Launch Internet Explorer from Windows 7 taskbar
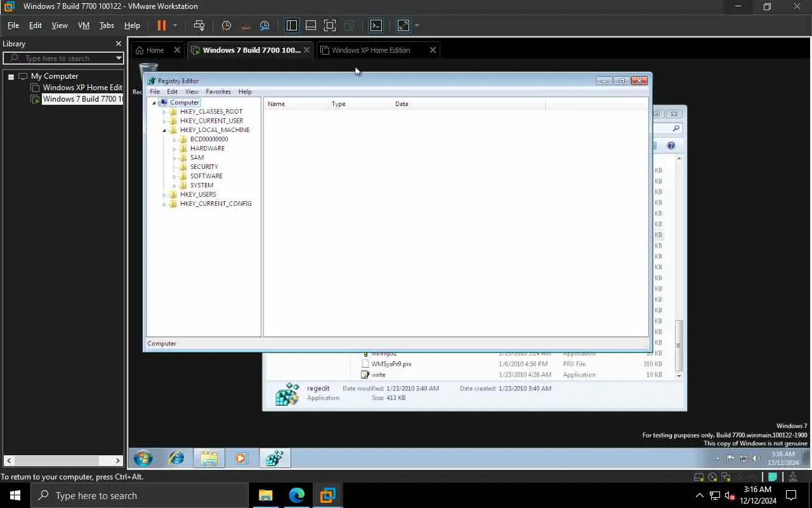The height and width of the screenshot is (508, 812). pyautogui.click(x=176, y=458)
